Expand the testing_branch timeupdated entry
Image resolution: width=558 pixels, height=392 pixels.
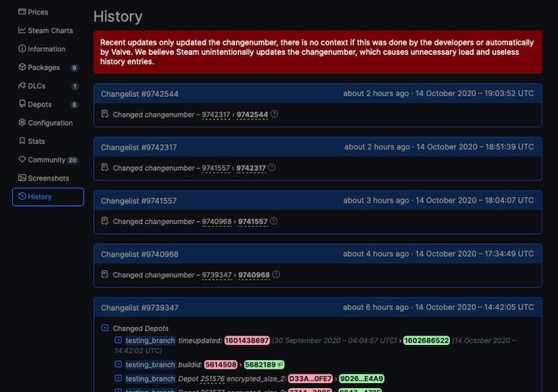(x=118, y=340)
